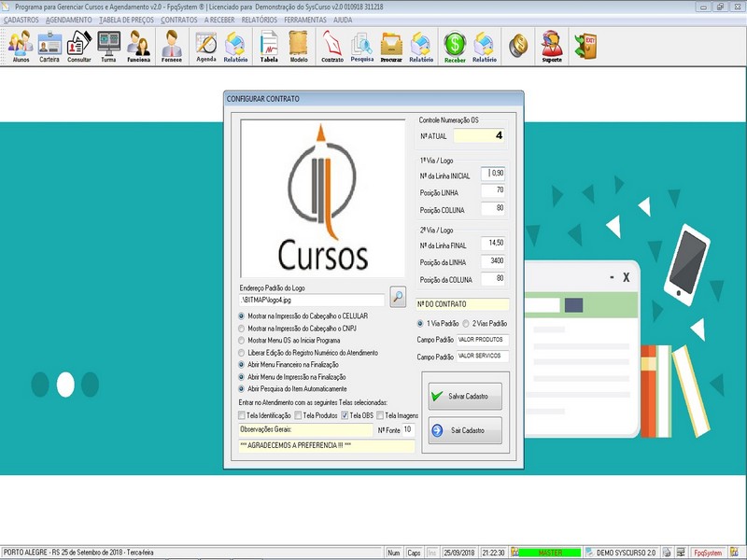The height and width of the screenshot is (560, 747).
Task: Enable the Tela Identificação checkbox
Action: click(242, 415)
